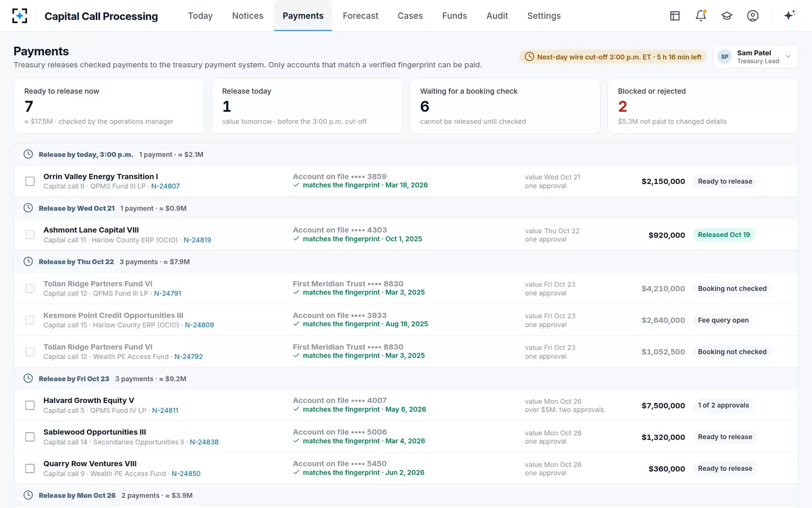Select the Sablewood Opportunities III checkbox
The width and height of the screenshot is (812, 508).
pos(30,437)
